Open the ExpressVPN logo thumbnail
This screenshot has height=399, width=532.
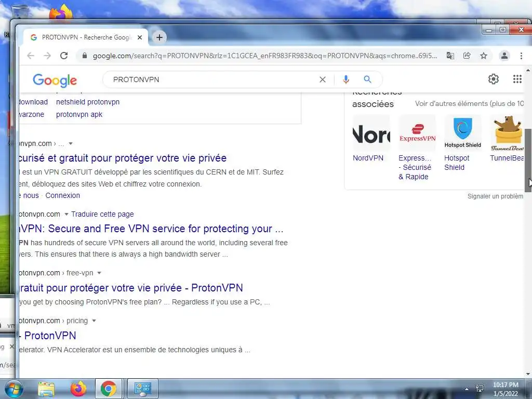[417, 133]
